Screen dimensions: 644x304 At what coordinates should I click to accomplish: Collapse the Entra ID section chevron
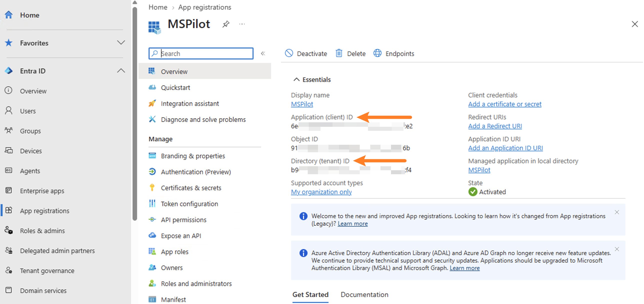(121, 71)
